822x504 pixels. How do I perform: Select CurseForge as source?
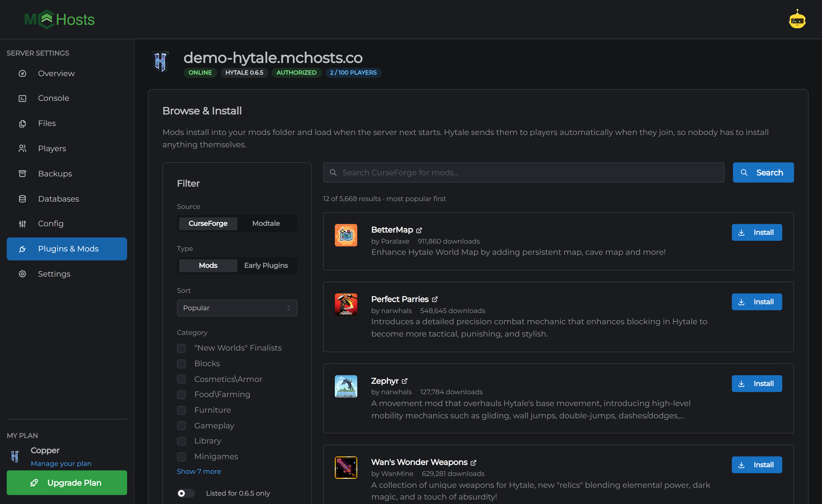[x=208, y=223]
